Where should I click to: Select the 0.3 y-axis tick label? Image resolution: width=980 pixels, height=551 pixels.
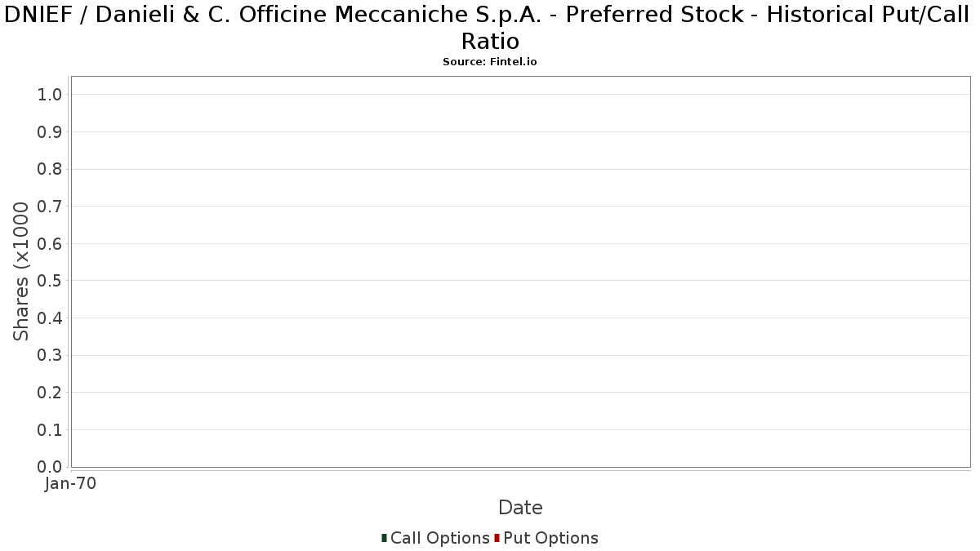point(50,355)
